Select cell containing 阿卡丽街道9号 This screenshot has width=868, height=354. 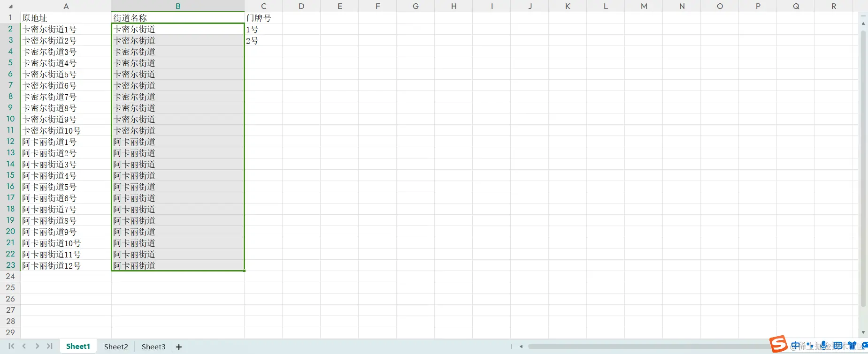click(x=66, y=232)
